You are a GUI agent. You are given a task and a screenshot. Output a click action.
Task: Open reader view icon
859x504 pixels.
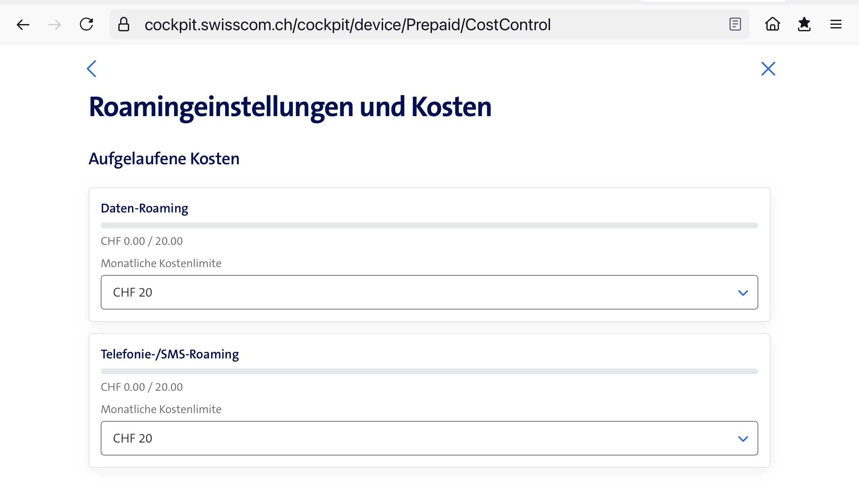coord(735,24)
